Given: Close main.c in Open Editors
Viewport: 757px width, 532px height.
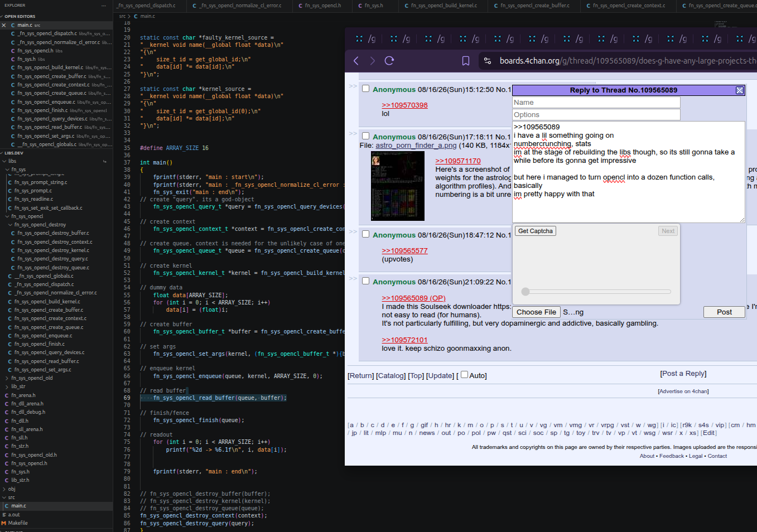Looking at the screenshot, I should click(x=4, y=25).
